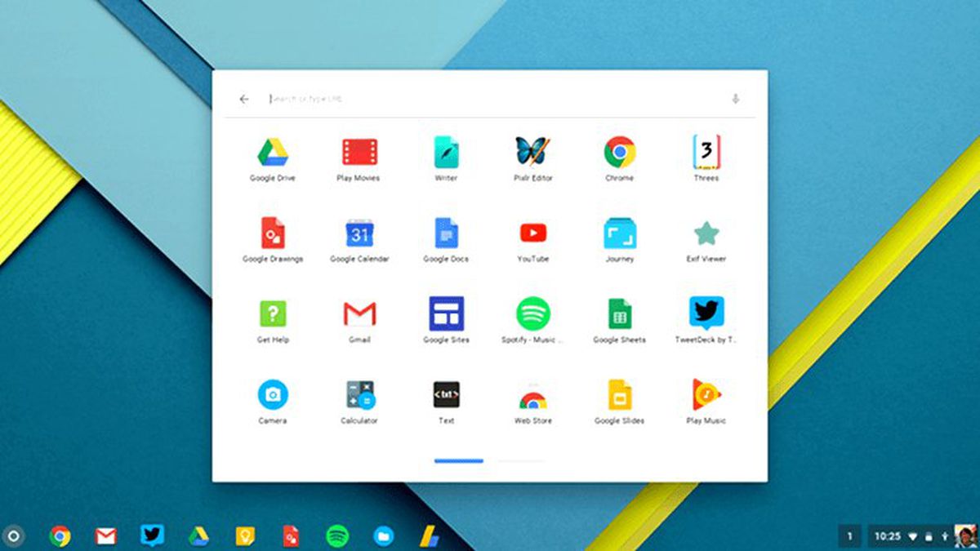
Task: Open Google Drawings from the shelf
Action: (x=291, y=536)
